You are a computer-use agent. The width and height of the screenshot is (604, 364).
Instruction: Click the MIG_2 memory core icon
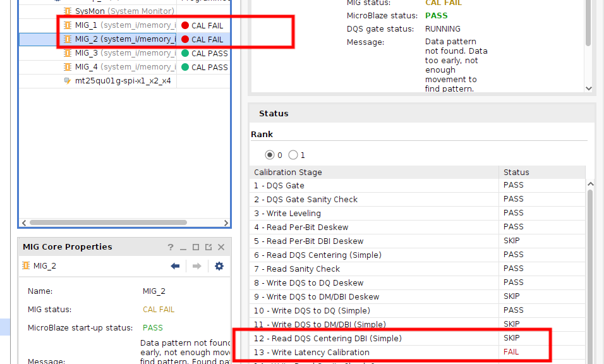67,39
